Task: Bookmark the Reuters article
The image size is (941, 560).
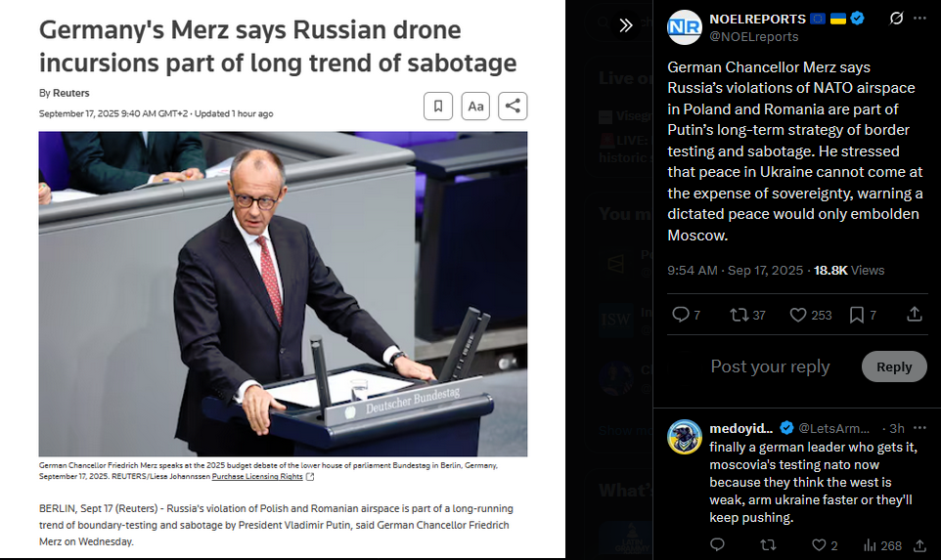Action: click(438, 107)
